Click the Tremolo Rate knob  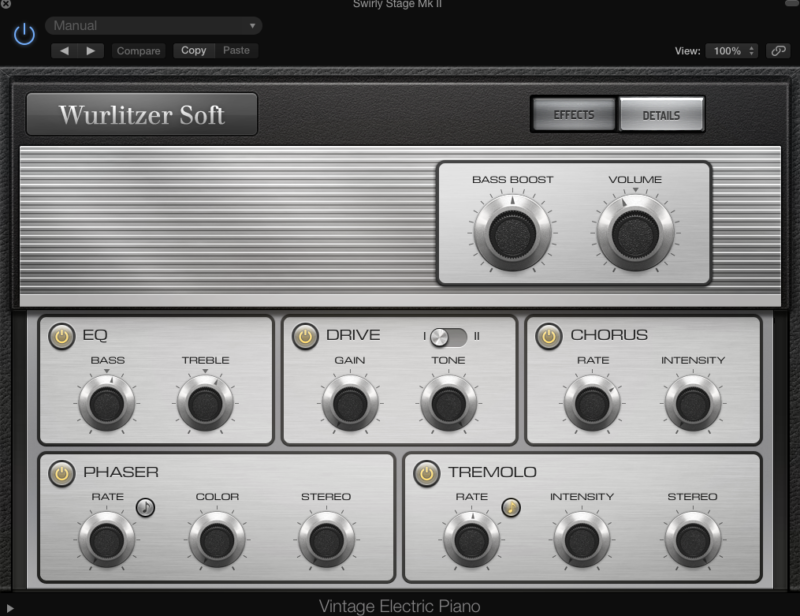click(x=471, y=540)
